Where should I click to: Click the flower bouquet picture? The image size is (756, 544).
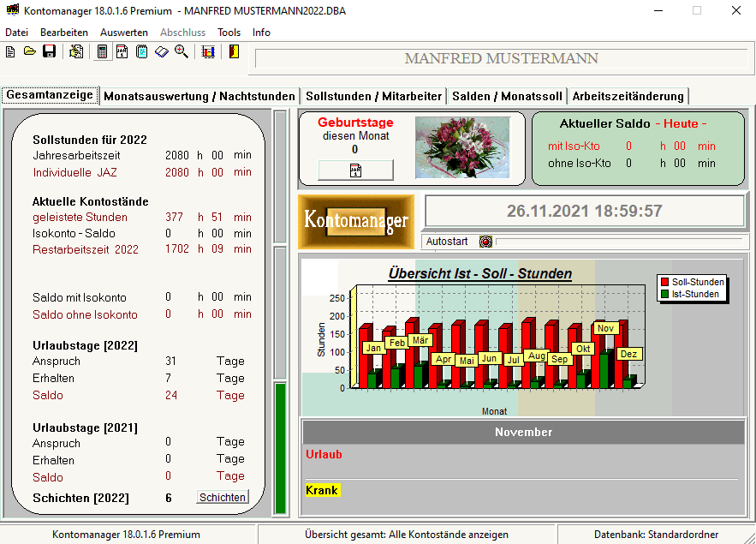[x=461, y=147]
